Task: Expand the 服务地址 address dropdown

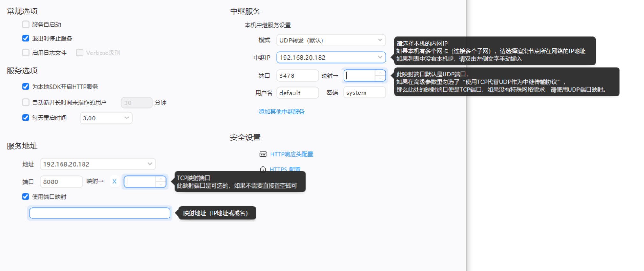Action: click(x=98, y=164)
